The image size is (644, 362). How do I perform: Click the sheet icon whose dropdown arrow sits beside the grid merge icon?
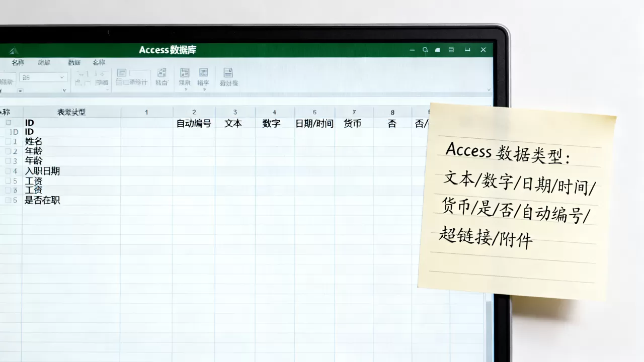point(185,73)
